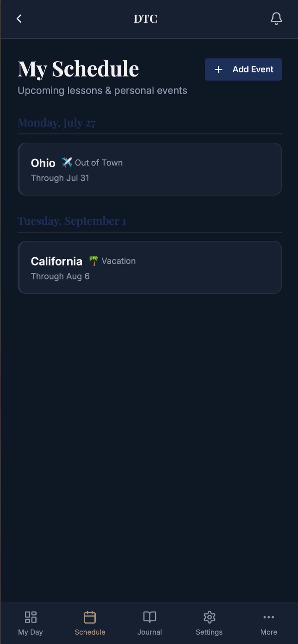Tap the back arrow icon
Screen dimensions: 298x644
pos(19,19)
